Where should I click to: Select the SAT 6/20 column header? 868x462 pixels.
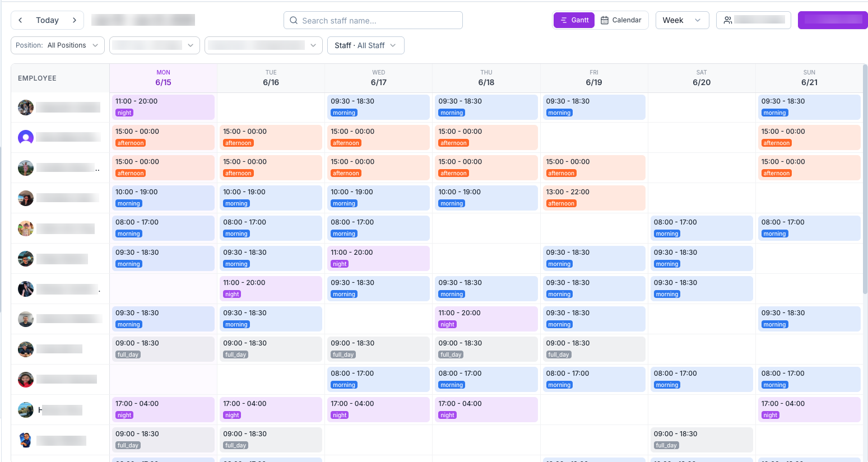(x=702, y=78)
